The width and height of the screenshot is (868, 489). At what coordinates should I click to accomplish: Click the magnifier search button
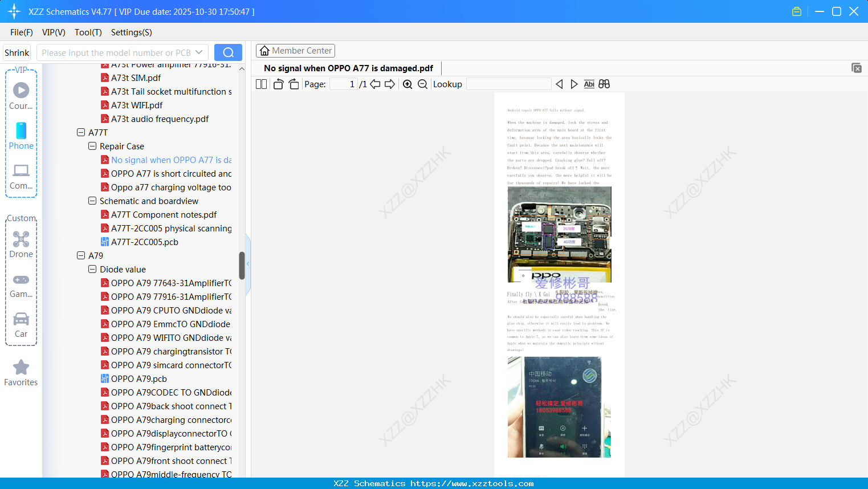pyautogui.click(x=228, y=52)
